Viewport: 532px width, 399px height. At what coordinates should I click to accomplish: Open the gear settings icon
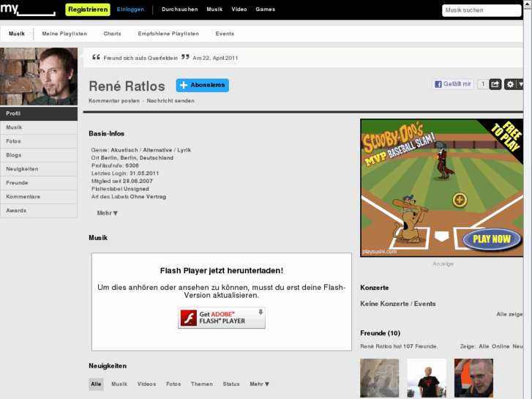tap(510, 84)
